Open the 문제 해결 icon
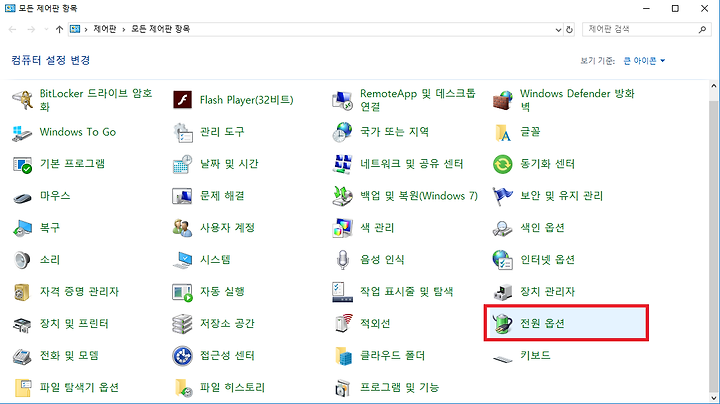 click(182, 196)
